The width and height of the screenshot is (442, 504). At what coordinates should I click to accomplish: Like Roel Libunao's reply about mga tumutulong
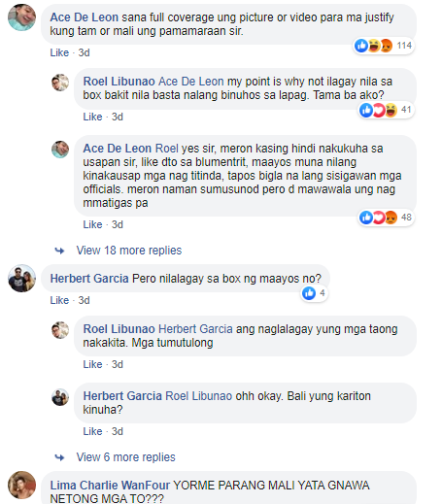pos(92,364)
